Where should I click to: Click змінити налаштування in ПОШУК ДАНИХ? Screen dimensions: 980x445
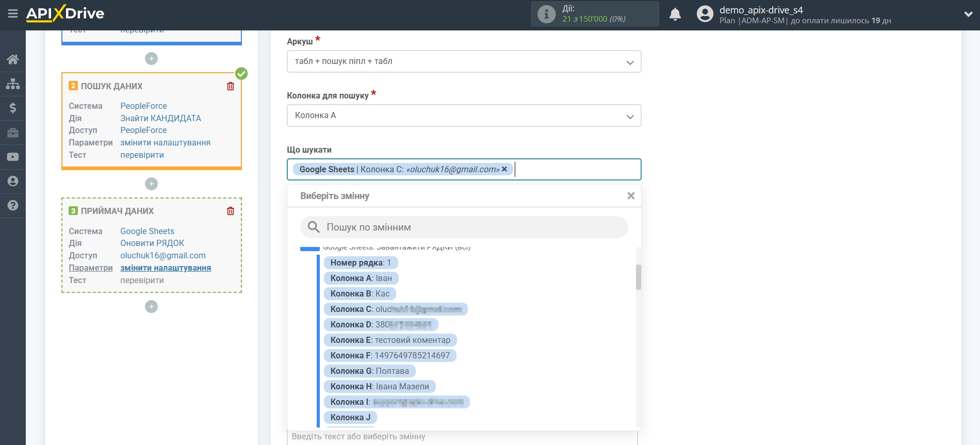click(165, 142)
